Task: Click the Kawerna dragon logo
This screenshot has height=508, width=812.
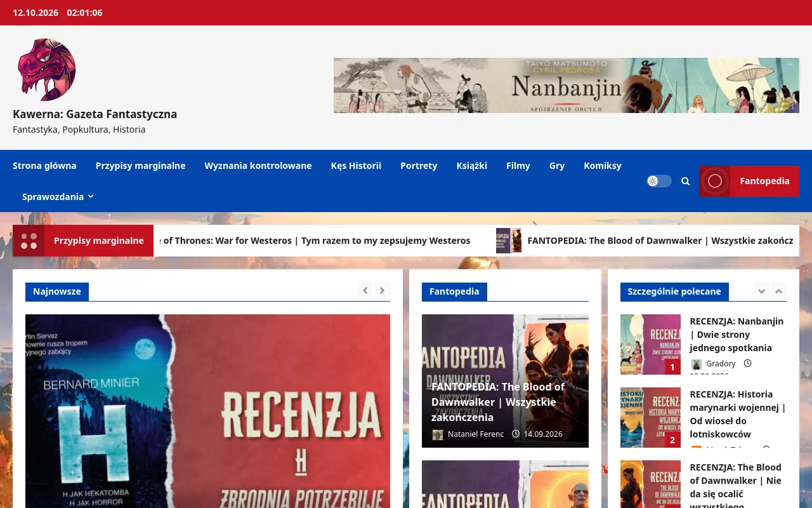Action: click(47, 70)
